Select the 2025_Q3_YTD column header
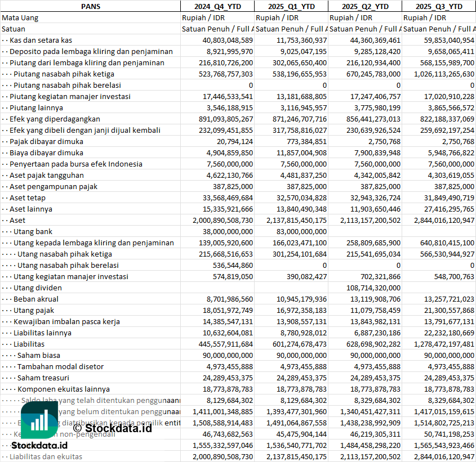476x462 pixels. (439, 6)
